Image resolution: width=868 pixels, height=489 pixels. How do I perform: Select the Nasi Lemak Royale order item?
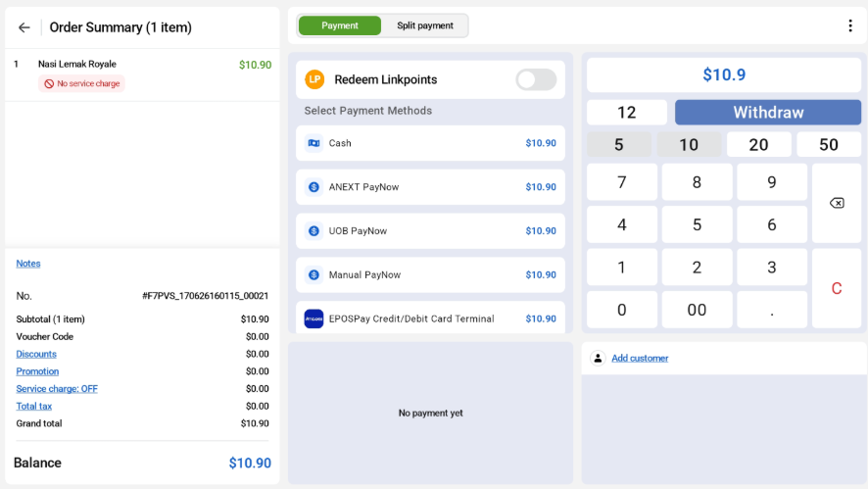pyautogui.click(x=142, y=74)
